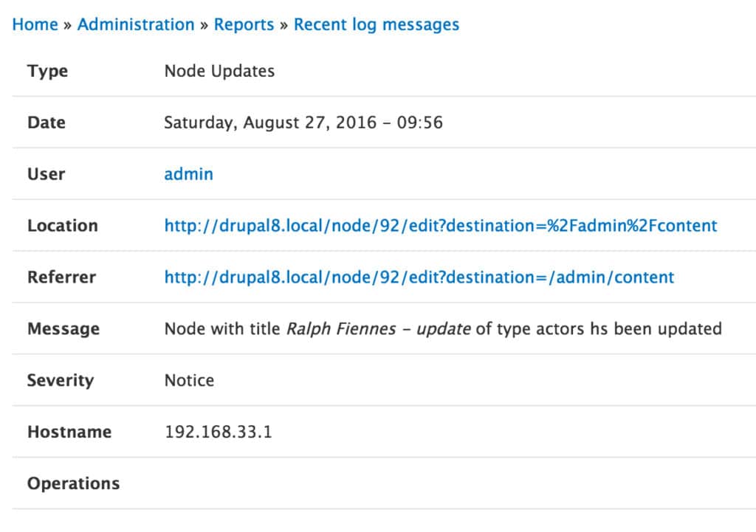Select the Date row label
This screenshot has height=532, width=756.
(x=47, y=122)
